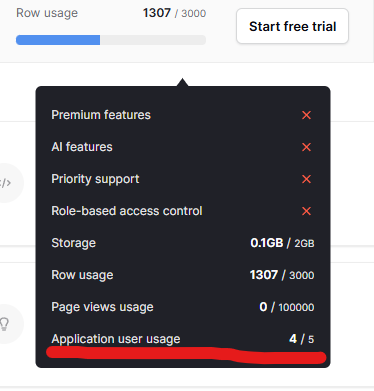Click the 4 / 5 application user value
The image size is (374, 391).
302,339
